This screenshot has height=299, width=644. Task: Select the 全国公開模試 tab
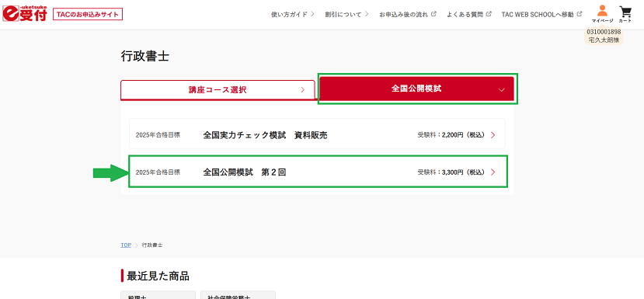pyautogui.click(x=417, y=89)
